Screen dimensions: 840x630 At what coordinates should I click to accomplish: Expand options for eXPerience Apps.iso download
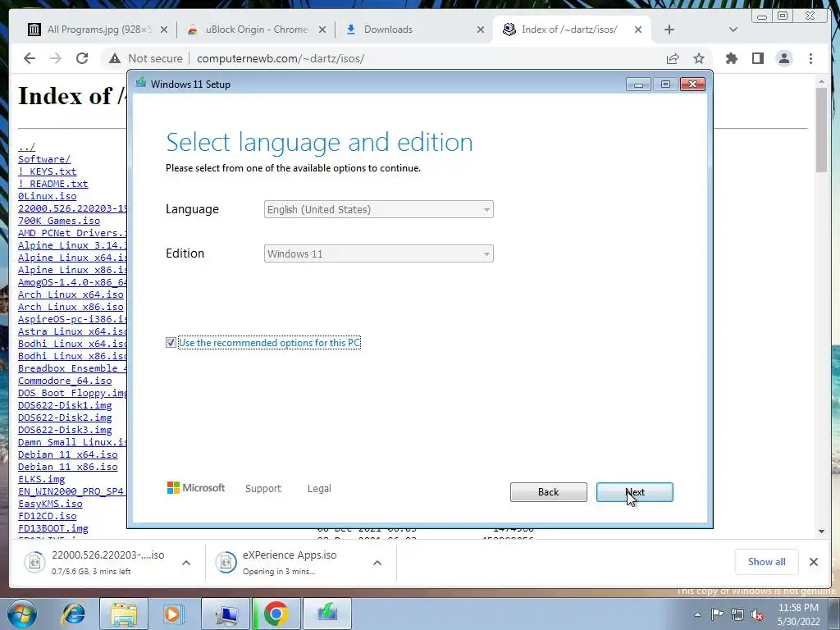377,563
